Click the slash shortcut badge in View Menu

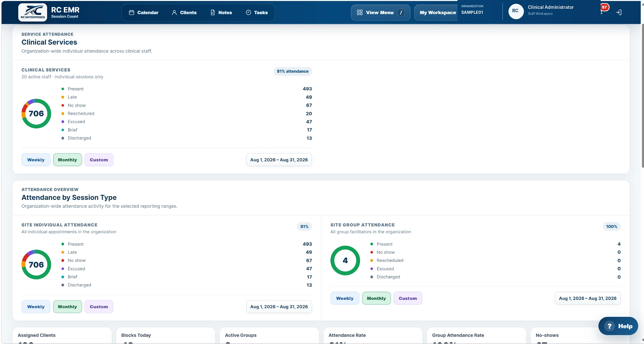(x=401, y=13)
